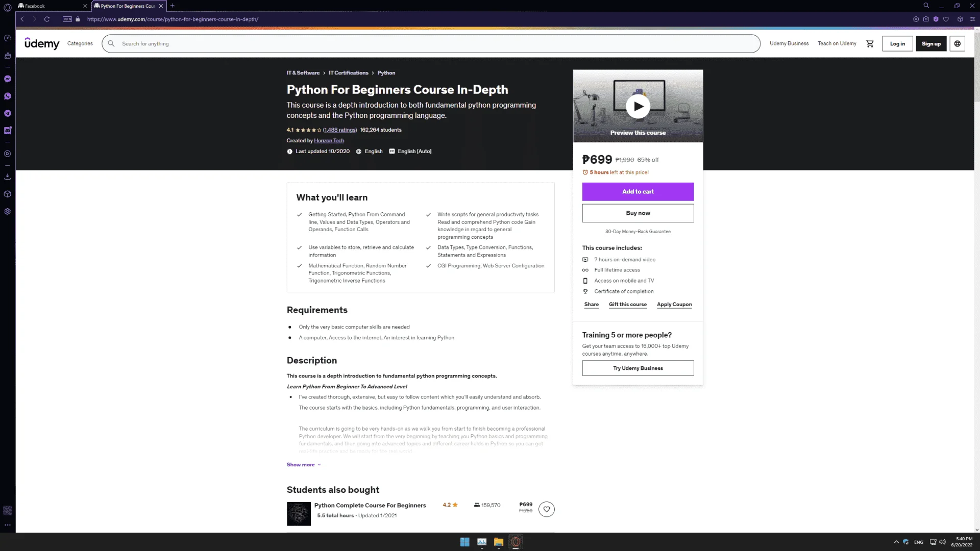Click the Udemy logo
The height and width of the screenshot is (551, 980).
coord(42,43)
